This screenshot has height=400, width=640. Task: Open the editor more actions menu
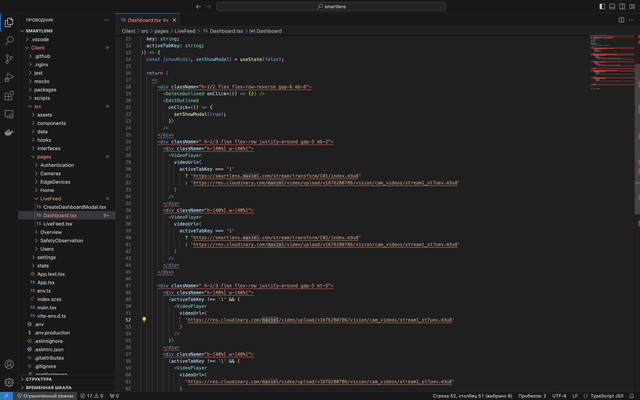coord(631,20)
